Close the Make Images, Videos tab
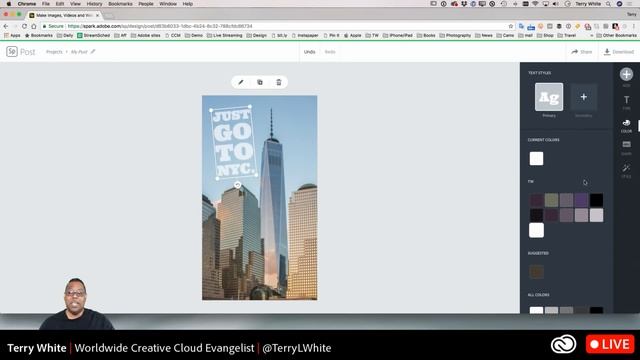Image resolution: width=640 pixels, height=360 pixels. pos(97,16)
